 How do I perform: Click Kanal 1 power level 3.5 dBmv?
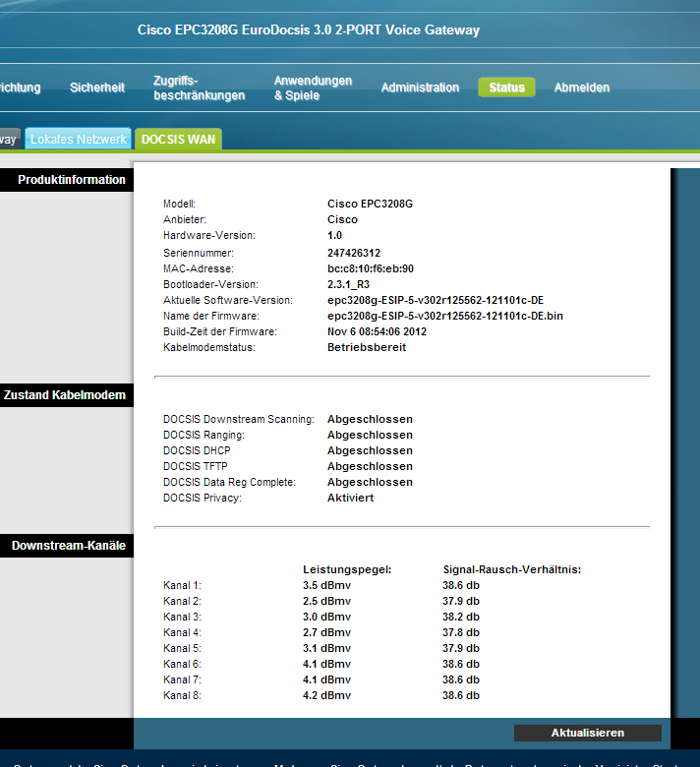click(326, 585)
